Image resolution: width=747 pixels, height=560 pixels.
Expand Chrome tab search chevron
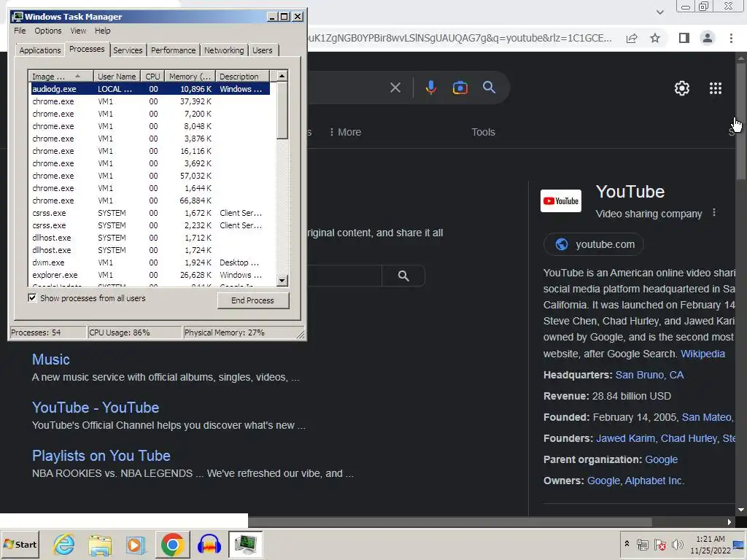click(x=659, y=12)
